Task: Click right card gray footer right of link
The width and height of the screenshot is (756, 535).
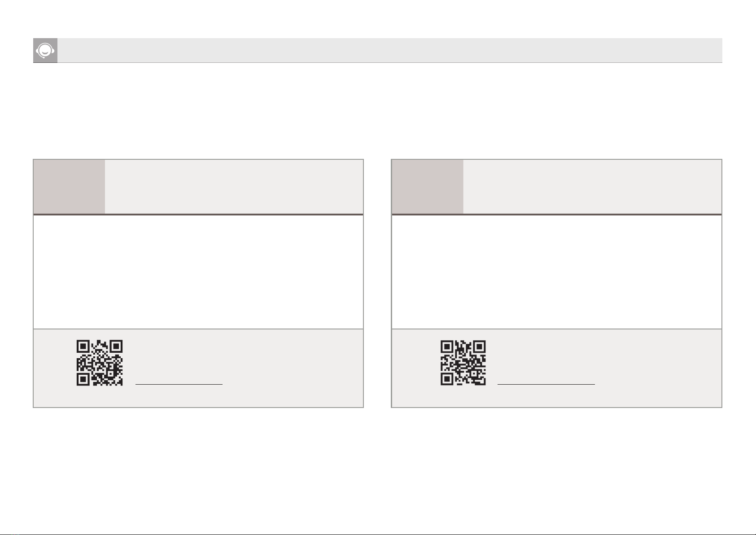Action: pyautogui.click(x=658, y=368)
